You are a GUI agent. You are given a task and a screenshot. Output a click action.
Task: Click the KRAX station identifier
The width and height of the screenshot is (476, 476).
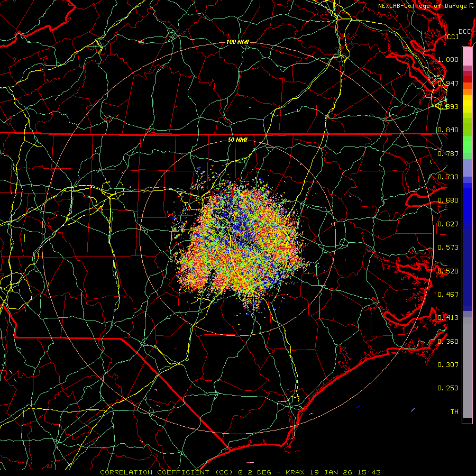(296, 472)
